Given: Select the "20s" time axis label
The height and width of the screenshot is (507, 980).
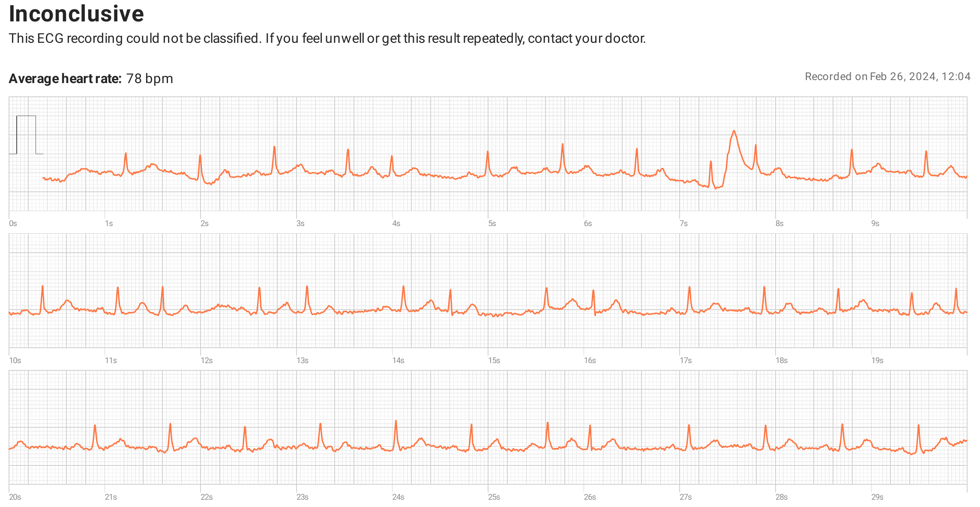Looking at the screenshot, I should point(15,497).
